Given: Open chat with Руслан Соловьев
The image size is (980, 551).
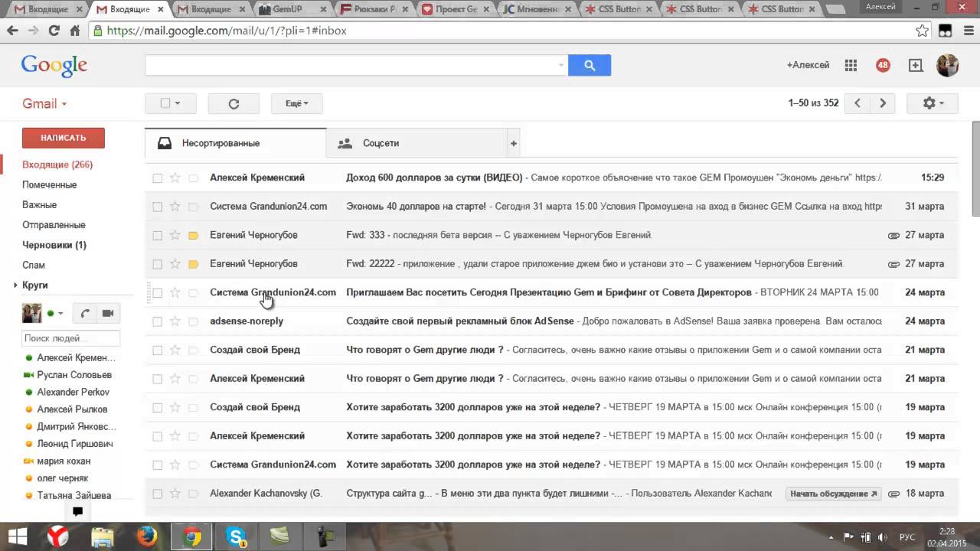Looking at the screenshot, I should coord(74,375).
